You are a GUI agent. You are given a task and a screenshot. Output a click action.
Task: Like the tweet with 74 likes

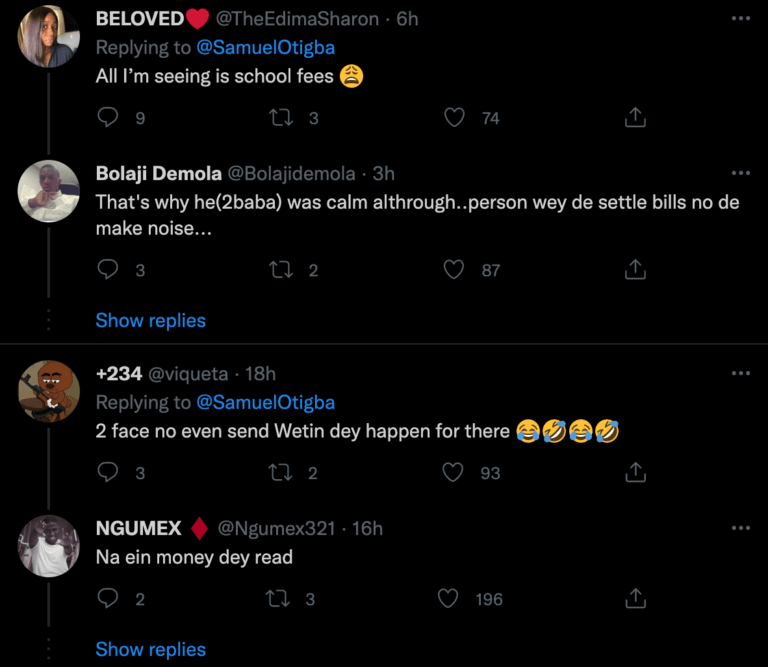pyautogui.click(x=455, y=118)
